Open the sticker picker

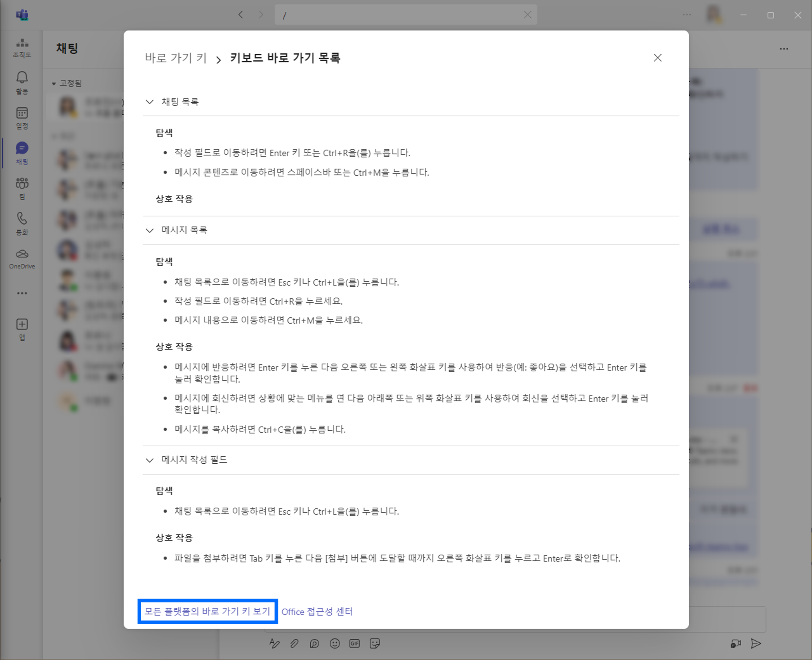[375, 643]
